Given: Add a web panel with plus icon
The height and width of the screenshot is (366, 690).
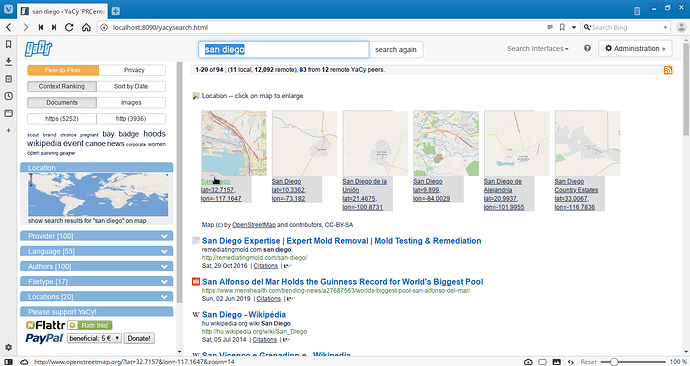Looking at the screenshot, I should tap(8, 131).
